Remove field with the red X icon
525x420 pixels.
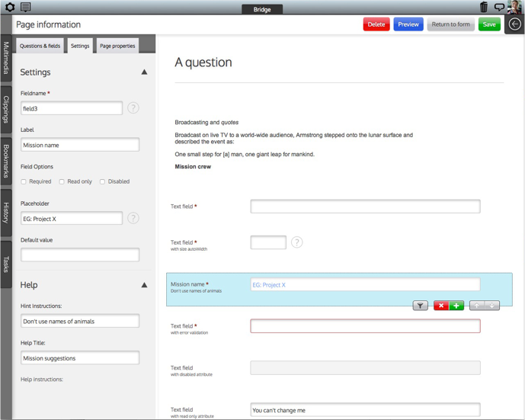441,306
